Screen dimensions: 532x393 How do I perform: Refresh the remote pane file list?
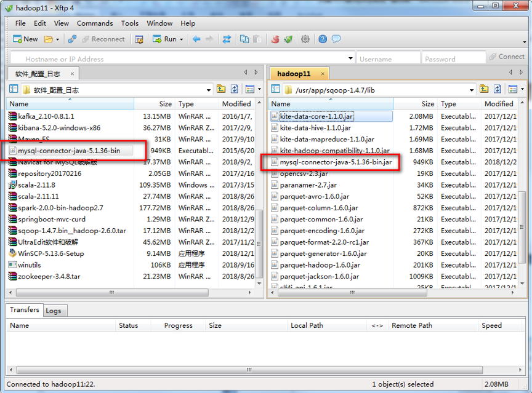498,89
